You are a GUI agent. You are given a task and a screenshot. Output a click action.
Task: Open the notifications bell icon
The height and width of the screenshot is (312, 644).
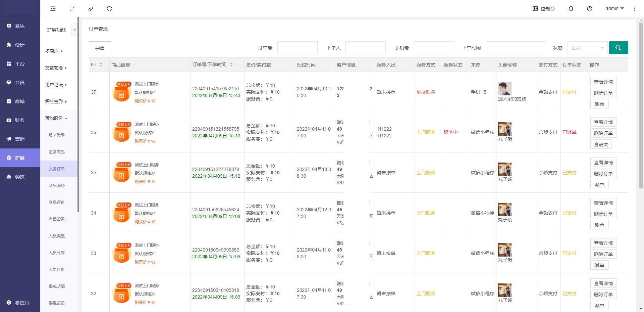click(x=571, y=9)
